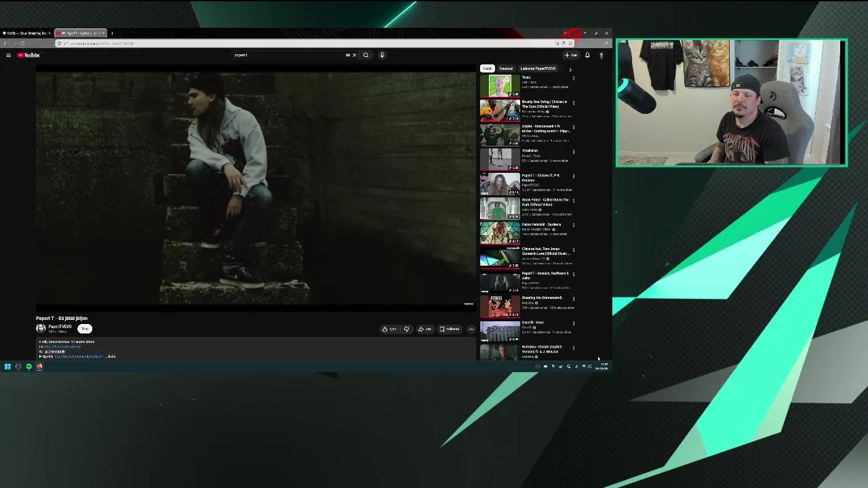Show more filter chips with arrow

(570, 69)
